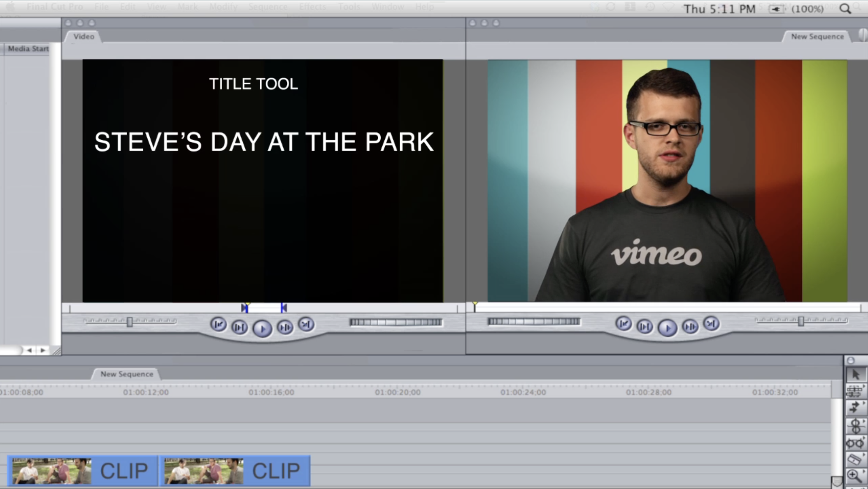Select the arrow Selection tool
Viewport: 868px width, 489px height.
click(x=856, y=374)
